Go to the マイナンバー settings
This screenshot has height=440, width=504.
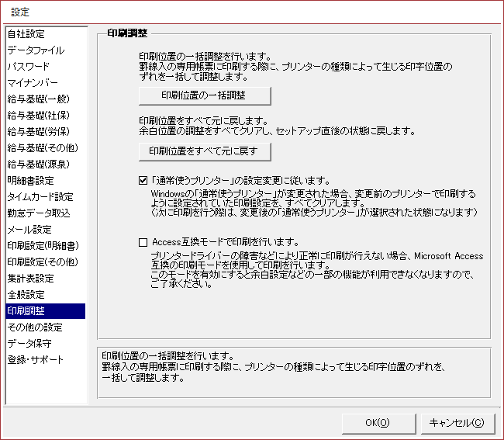click(x=32, y=83)
